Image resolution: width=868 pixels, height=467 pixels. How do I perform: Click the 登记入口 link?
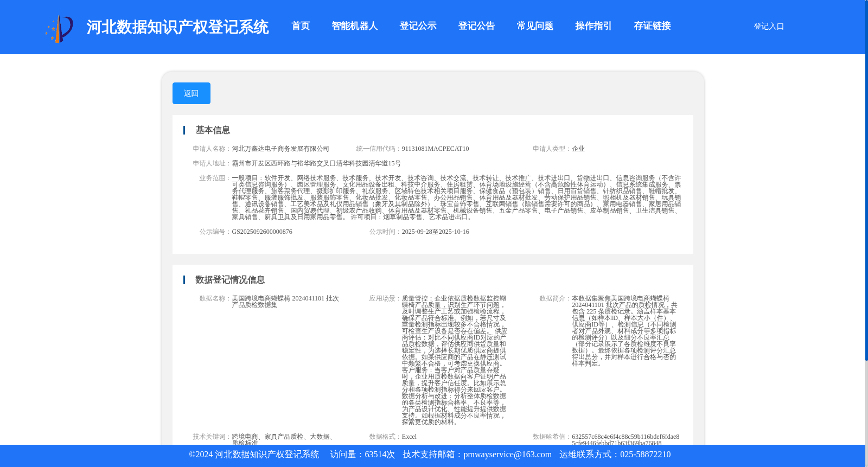click(x=769, y=26)
